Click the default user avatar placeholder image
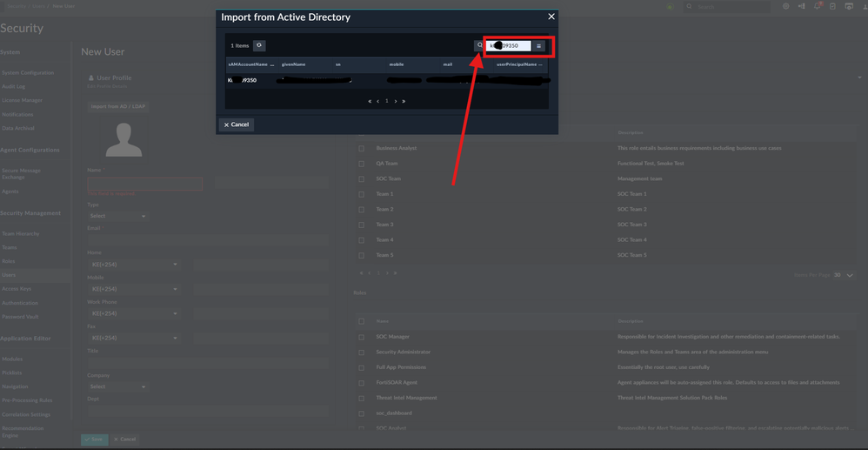 pyautogui.click(x=124, y=139)
